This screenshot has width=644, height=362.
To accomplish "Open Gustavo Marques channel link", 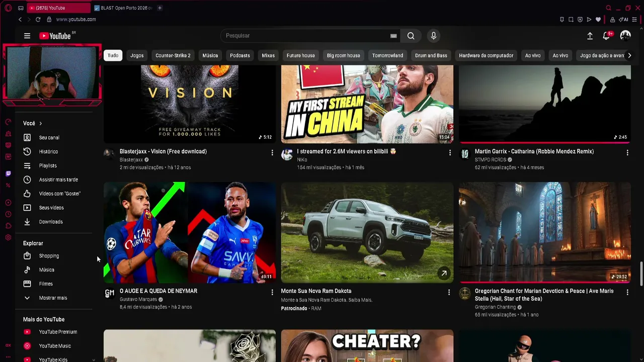I will pos(138,300).
